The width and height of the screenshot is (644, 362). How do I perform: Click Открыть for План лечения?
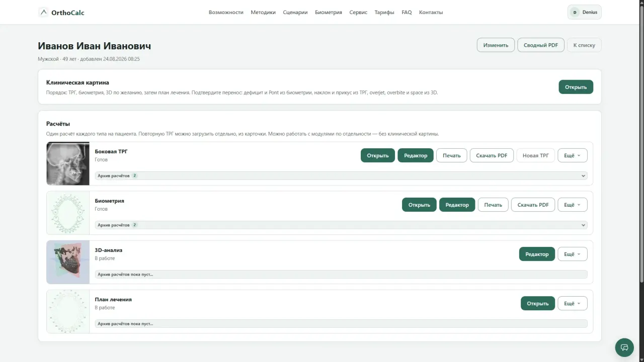coord(538,303)
